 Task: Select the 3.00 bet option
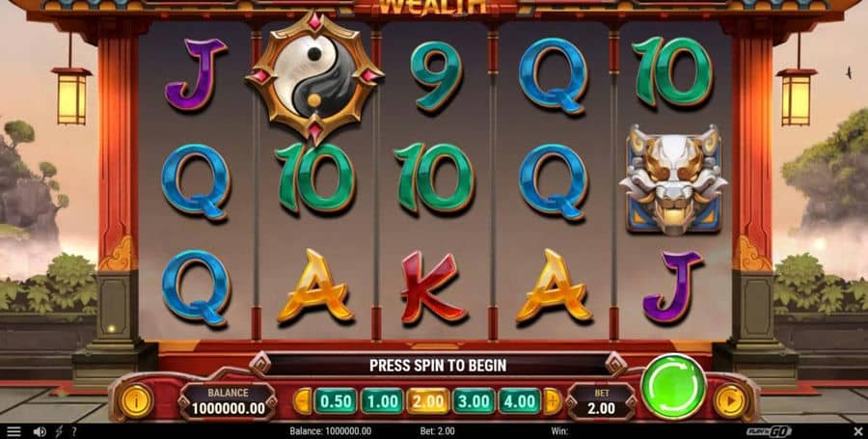pyautogui.click(x=474, y=401)
